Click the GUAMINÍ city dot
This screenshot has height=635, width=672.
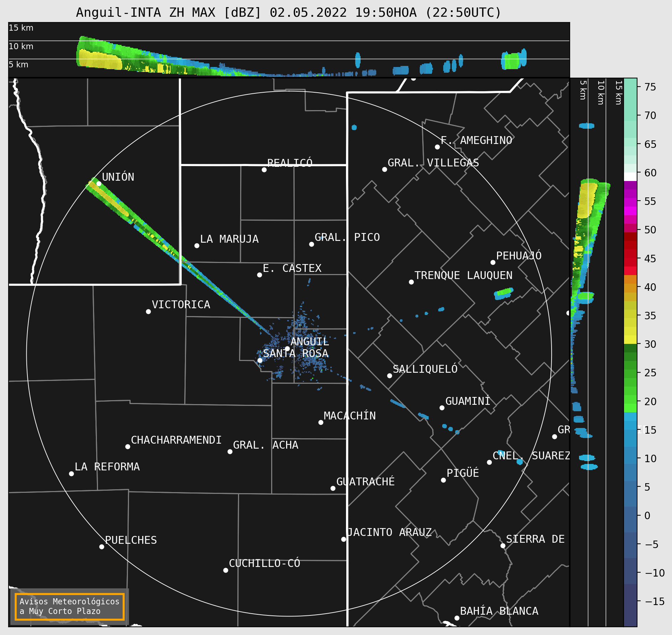(442, 408)
